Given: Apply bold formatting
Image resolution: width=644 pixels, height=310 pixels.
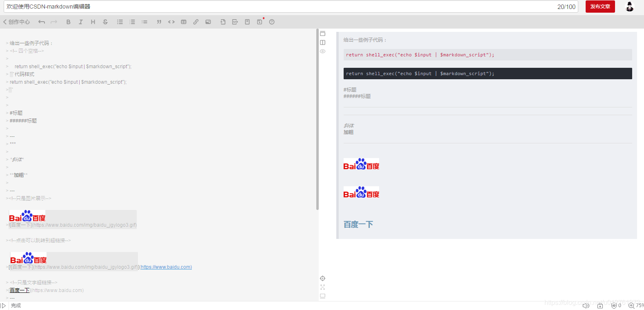Looking at the screenshot, I should (x=68, y=22).
